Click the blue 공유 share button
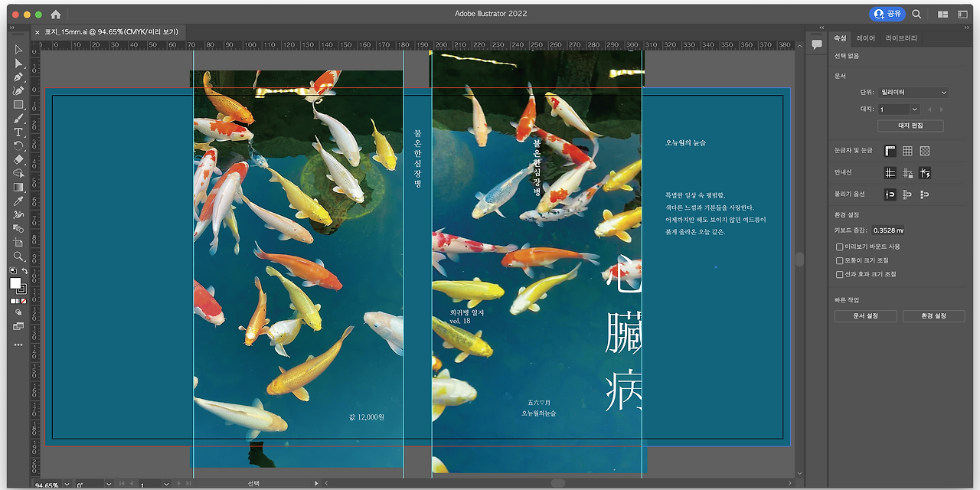980x490 pixels. click(887, 14)
